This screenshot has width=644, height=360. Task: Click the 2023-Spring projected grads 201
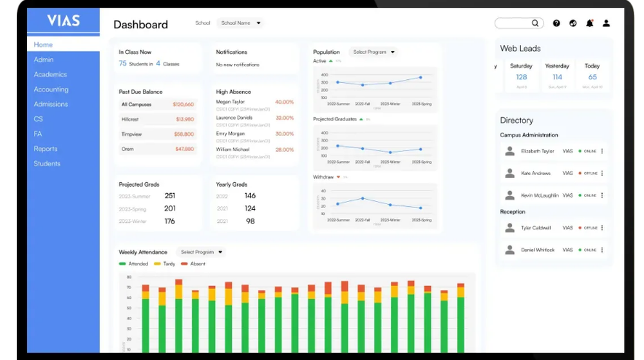pyautogui.click(x=169, y=209)
